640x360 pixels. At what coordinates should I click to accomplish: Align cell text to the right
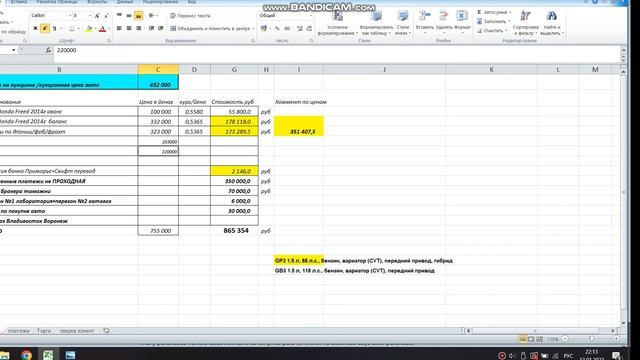(139, 29)
